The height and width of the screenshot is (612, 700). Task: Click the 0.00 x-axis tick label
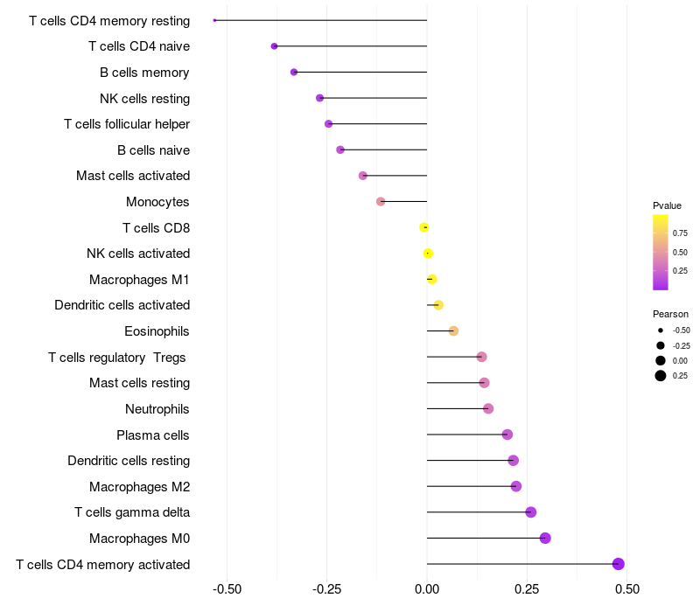tap(427, 588)
